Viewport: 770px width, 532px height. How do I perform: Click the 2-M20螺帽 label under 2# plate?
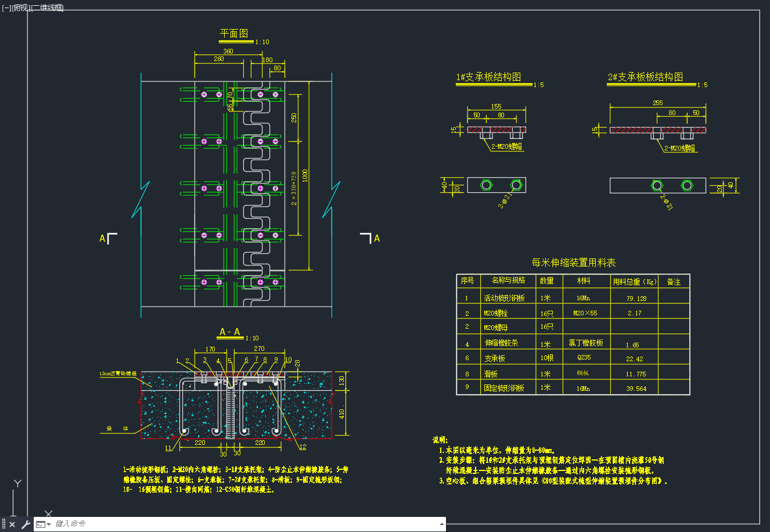[x=679, y=148]
